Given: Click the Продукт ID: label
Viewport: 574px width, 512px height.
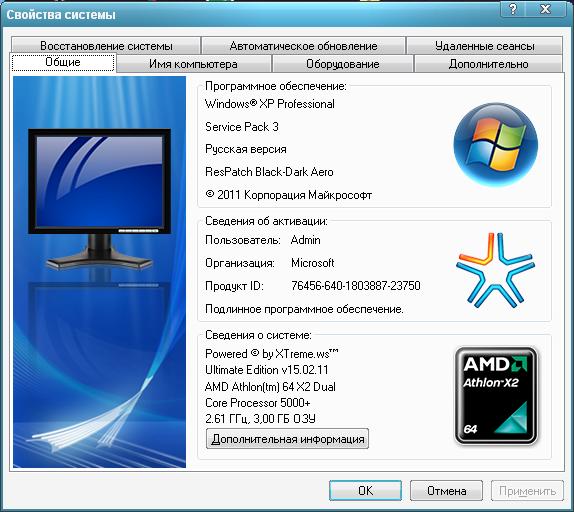Looking at the screenshot, I should pos(234,285).
